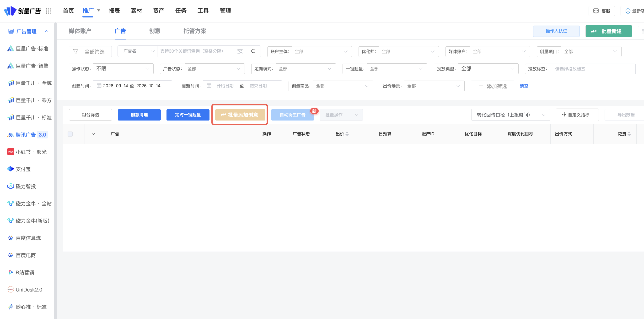Open 巨量广告·标准 in sidebar
644x319 pixels.
28,49
